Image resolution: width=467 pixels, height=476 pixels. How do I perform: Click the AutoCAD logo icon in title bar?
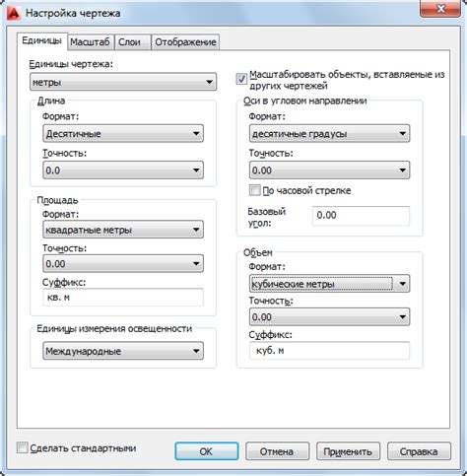pos(14,14)
